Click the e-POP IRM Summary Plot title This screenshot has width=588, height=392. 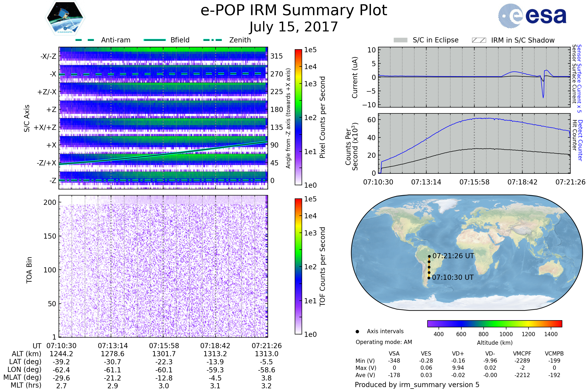click(x=294, y=11)
